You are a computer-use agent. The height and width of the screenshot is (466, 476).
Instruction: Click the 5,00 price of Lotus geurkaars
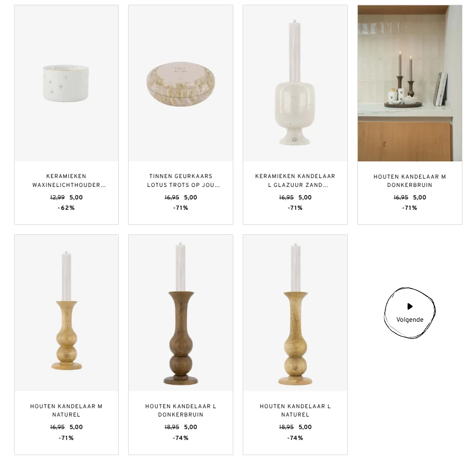pos(191,197)
